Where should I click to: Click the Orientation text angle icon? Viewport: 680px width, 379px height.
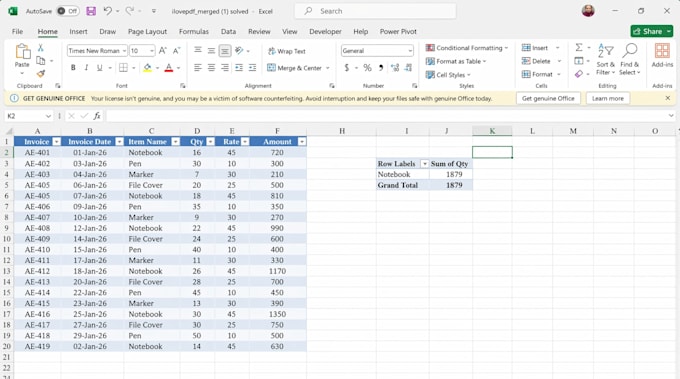[239, 51]
